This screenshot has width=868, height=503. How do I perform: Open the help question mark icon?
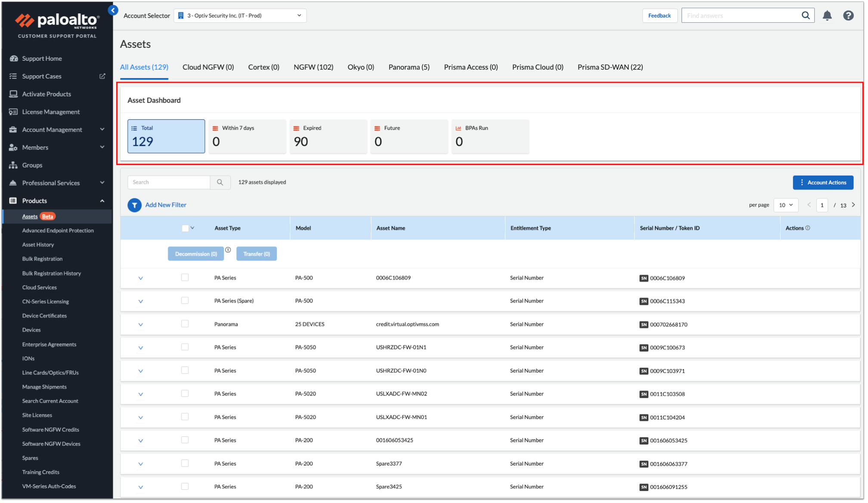coord(848,16)
